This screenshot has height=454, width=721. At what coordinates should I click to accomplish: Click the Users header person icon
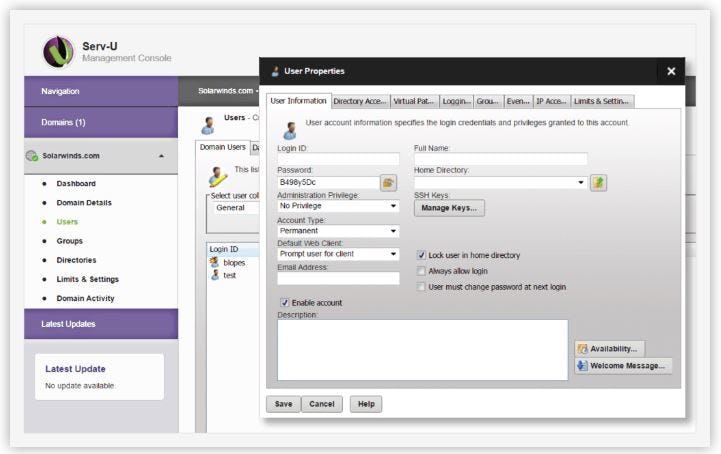click(x=208, y=125)
